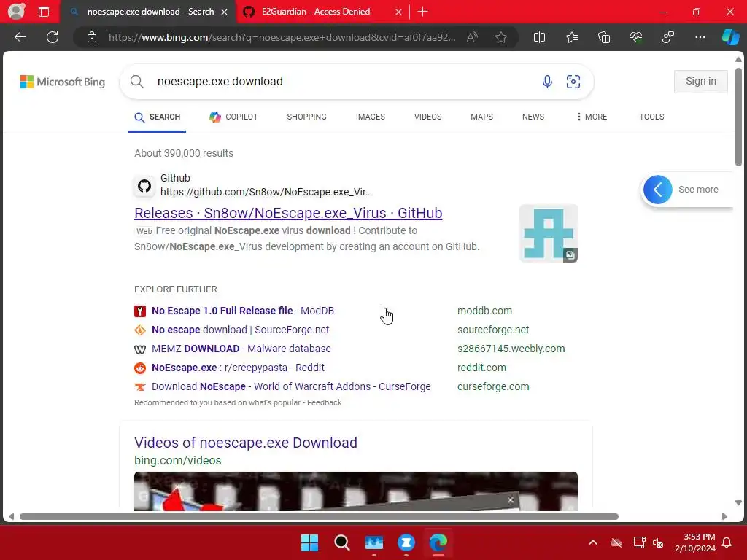
Task: Open Collections panel
Action: pyautogui.click(x=604, y=37)
